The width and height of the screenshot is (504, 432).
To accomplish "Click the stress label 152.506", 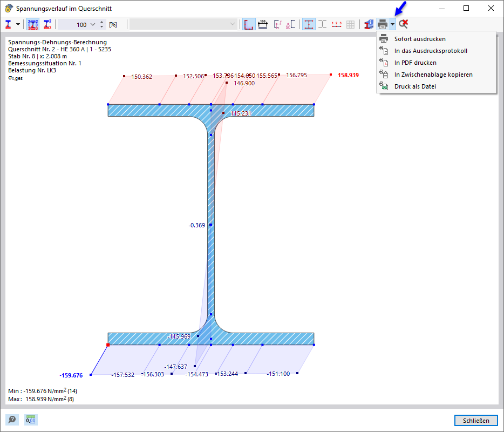I will (x=194, y=76).
